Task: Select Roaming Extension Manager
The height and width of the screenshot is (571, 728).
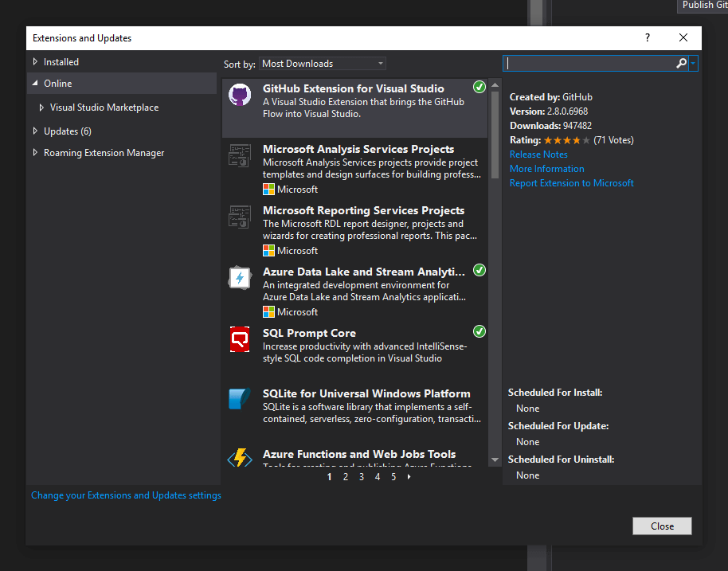Action: pos(104,153)
